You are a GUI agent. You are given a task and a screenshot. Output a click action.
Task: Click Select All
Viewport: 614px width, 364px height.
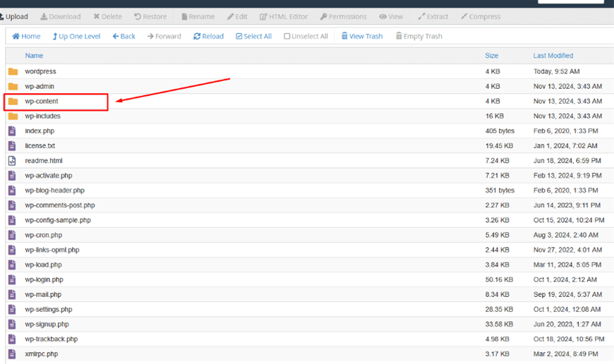254,36
